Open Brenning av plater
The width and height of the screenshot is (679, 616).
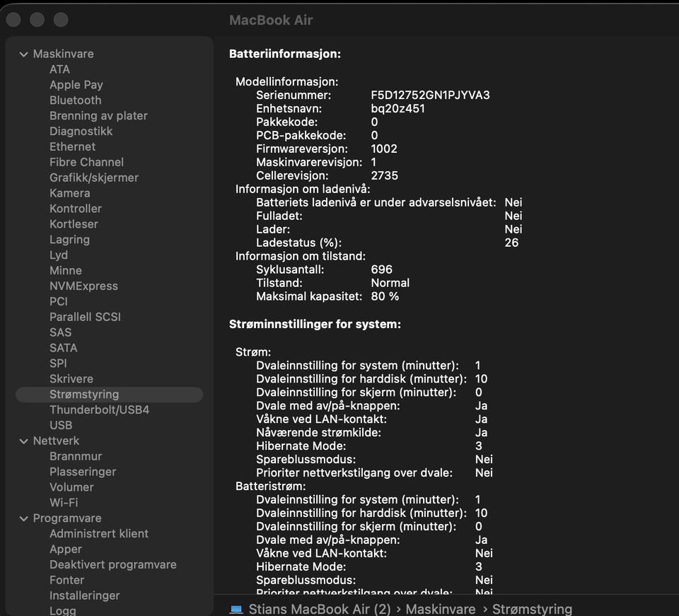coord(98,116)
